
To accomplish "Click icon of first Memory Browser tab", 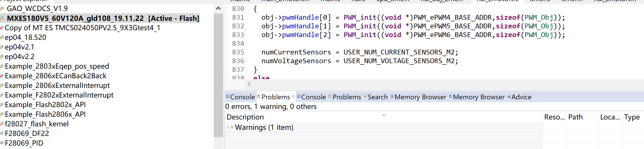I will (392, 96).
